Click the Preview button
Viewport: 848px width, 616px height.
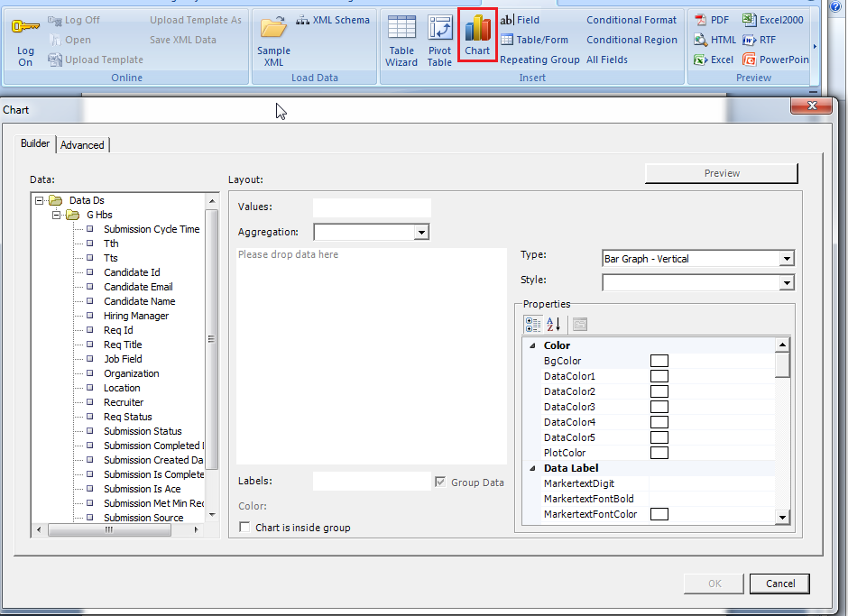(722, 173)
